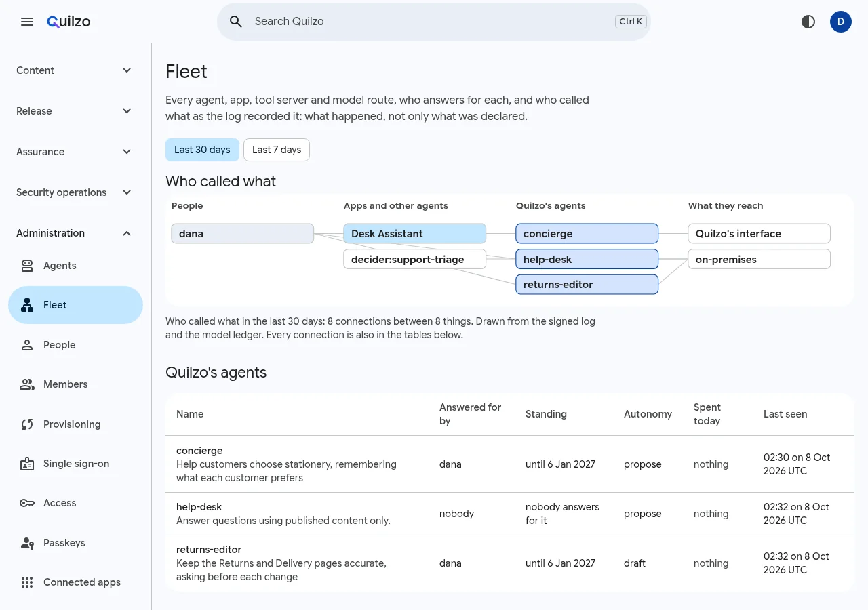Expand the Assurance section

click(x=75, y=152)
